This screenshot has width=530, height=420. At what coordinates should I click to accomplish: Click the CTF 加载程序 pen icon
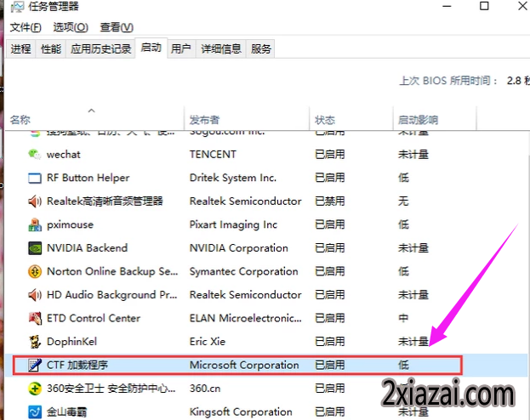(35, 365)
